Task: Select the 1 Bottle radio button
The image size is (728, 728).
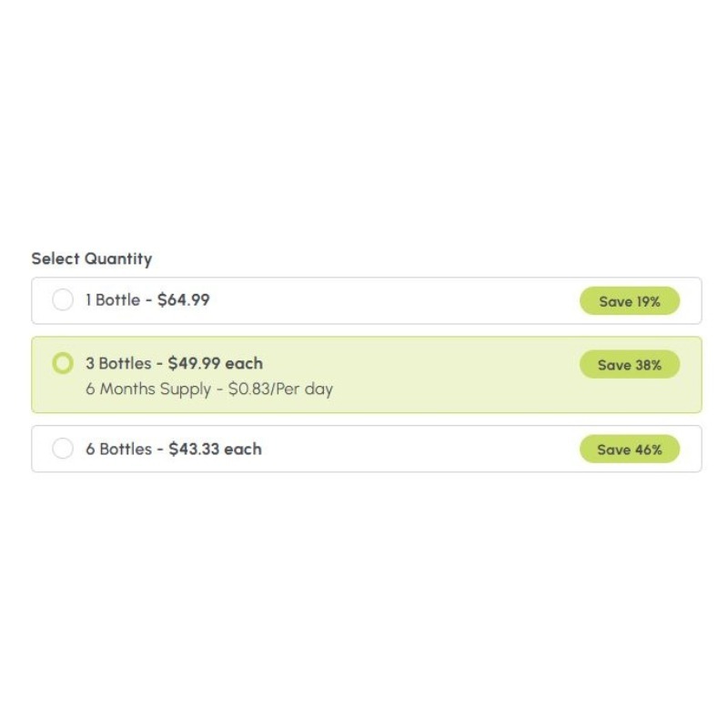Action: (x=63, y=300)
